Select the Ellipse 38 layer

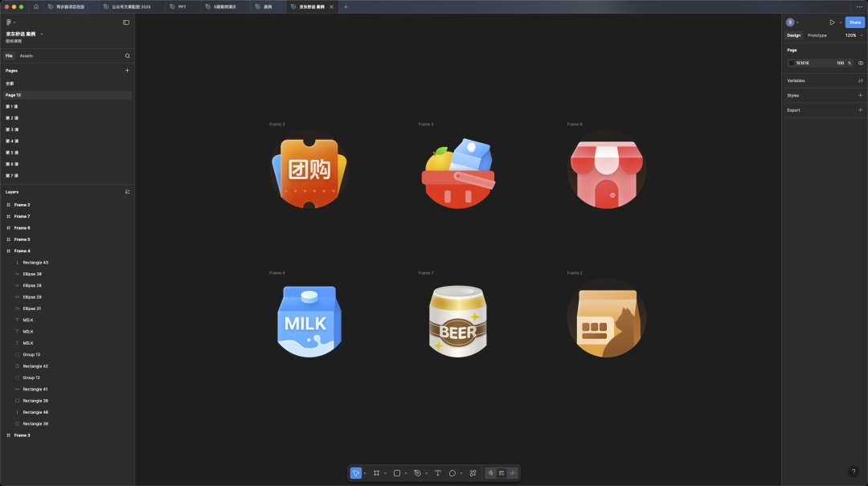click(32, 274)
